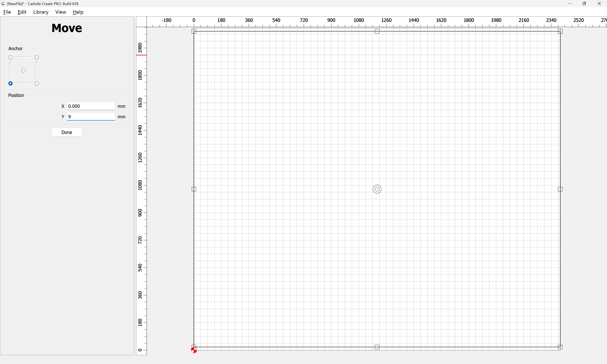Open the File menu

point(7,12)
